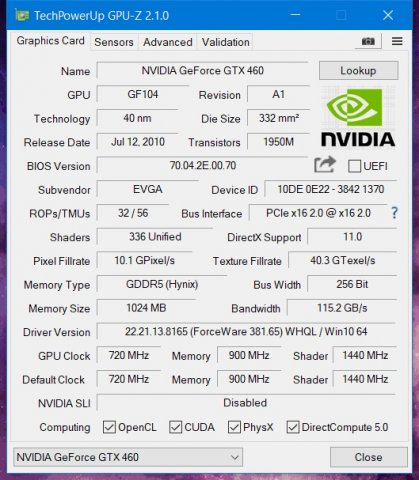419x480 pixels.
Task: Click the NVIDIA logo image
Action: pyautogui.click(x=358, y=117)
